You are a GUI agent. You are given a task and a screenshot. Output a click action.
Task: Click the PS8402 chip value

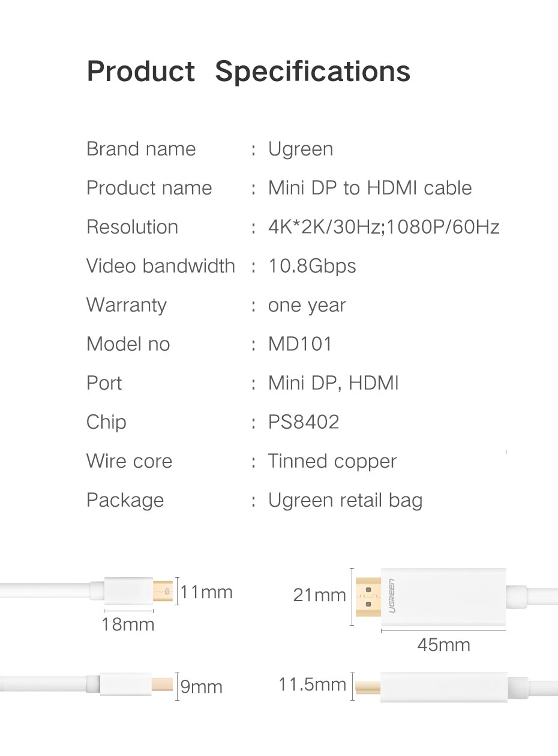(304, 422)
